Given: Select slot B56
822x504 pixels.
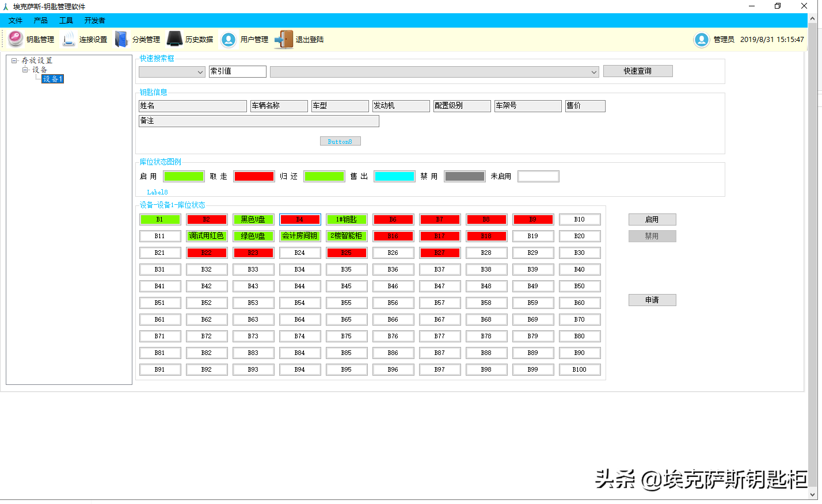Looking at the screenshot, I should [x=393, y=303].
